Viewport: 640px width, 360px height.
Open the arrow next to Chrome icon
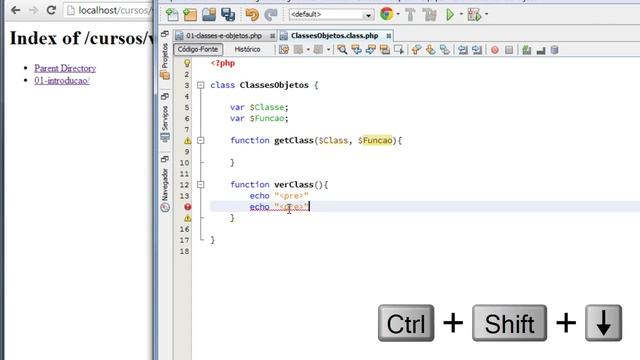click(398, 15)
